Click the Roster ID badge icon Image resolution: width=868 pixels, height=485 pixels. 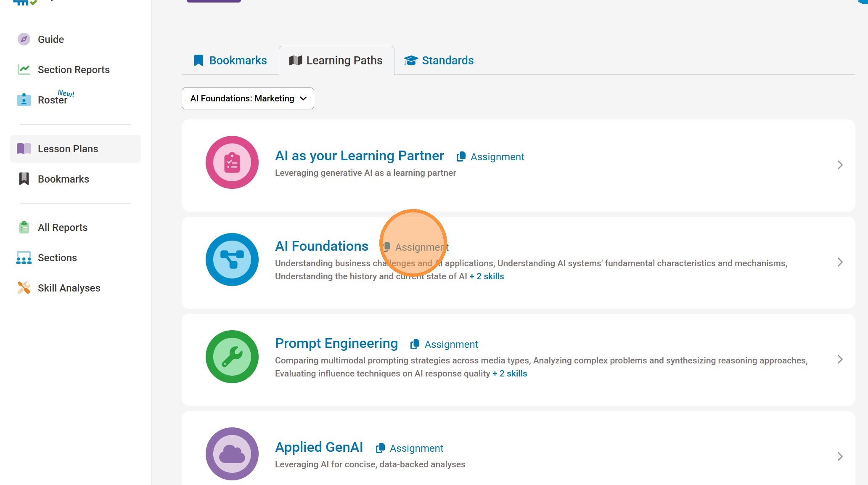coord(24,100)
